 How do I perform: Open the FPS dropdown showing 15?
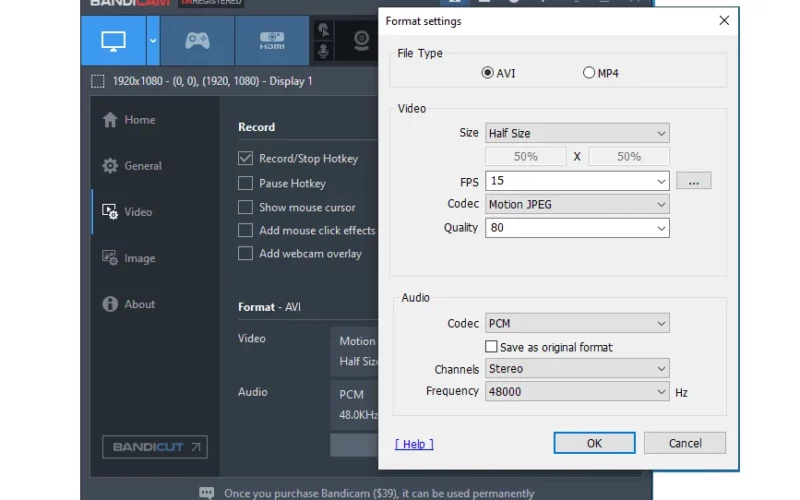click(x=577, y=181)
